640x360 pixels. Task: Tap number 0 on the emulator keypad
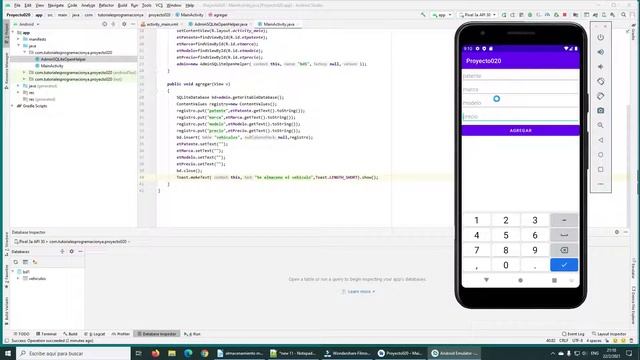coord(506,265)
